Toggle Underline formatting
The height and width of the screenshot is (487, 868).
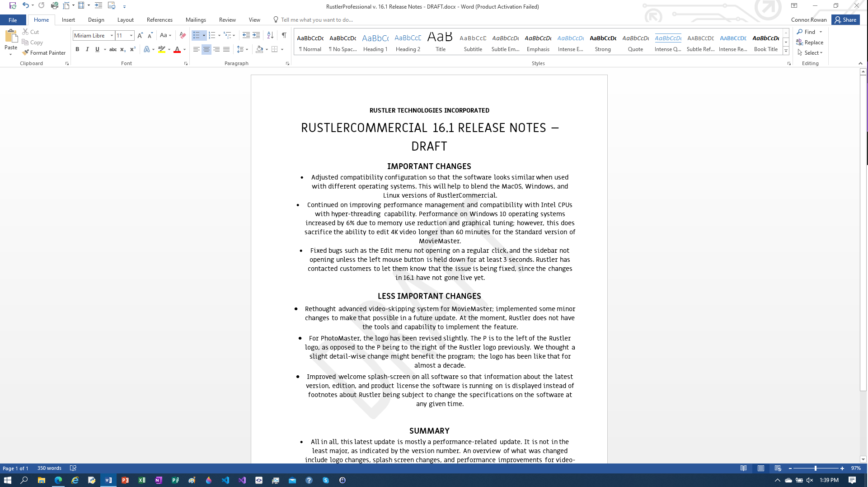[x=97, y=49]
